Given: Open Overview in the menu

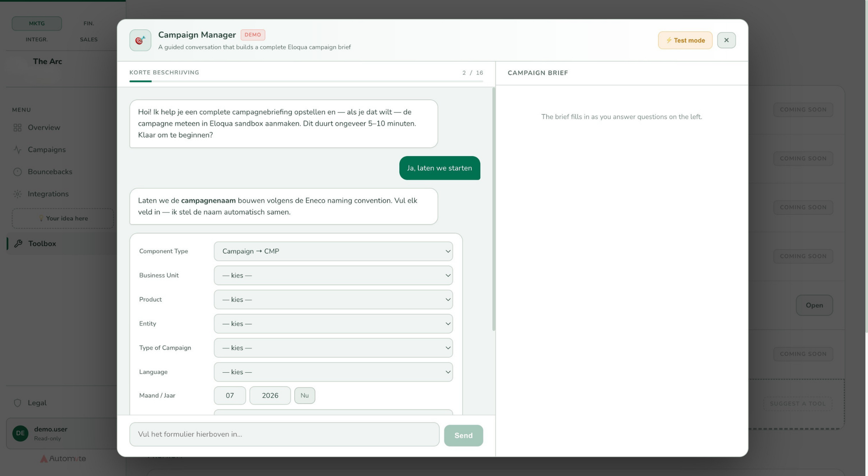Looking at the screenshot, I should pos(44,128).
